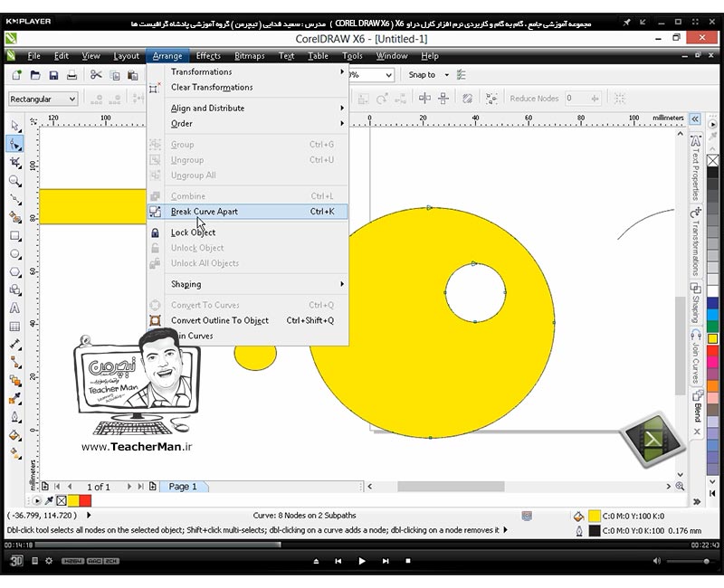
Task: Open the zoom level dropdown
Action: tap(389, 75)
